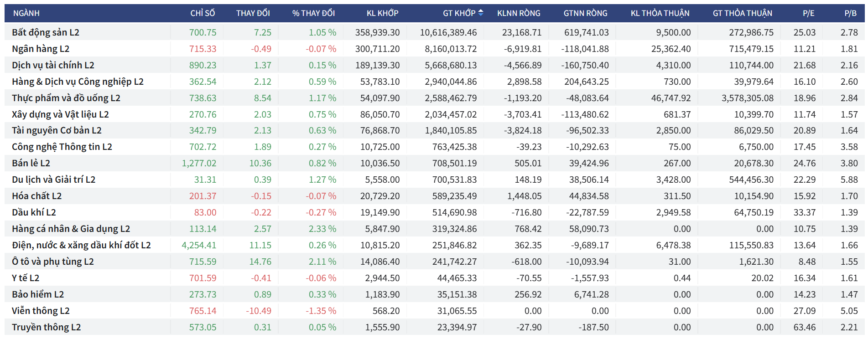Select the KLNN RÒNG column header
Image resolution: width=868 pixels, height=339 pixels.
pyautogui.click(x=519, y=13)
